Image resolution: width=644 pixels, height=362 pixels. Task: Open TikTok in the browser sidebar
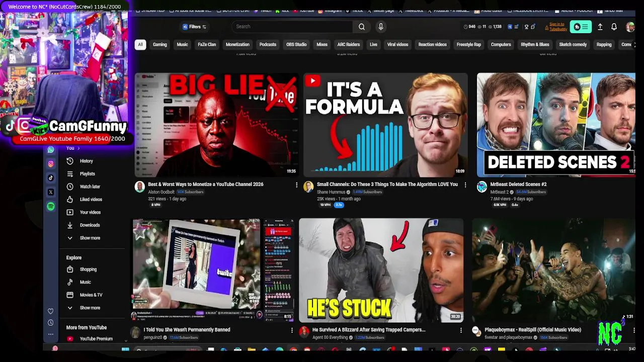pos(51,178)
